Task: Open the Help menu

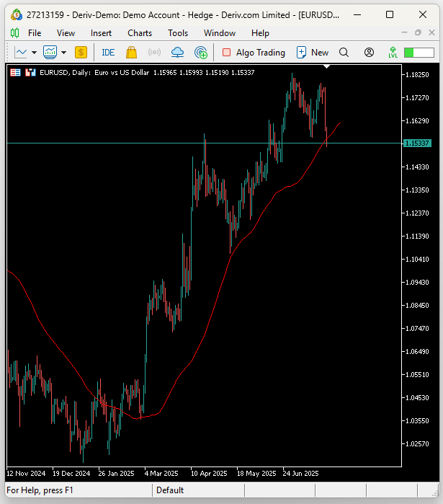Action: coord(260,33)
